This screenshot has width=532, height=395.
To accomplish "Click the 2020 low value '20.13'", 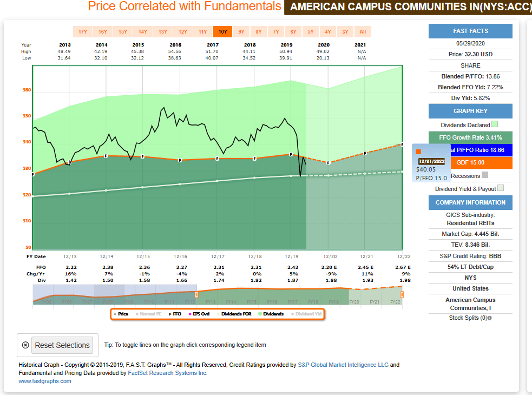I will pos(323,58).
